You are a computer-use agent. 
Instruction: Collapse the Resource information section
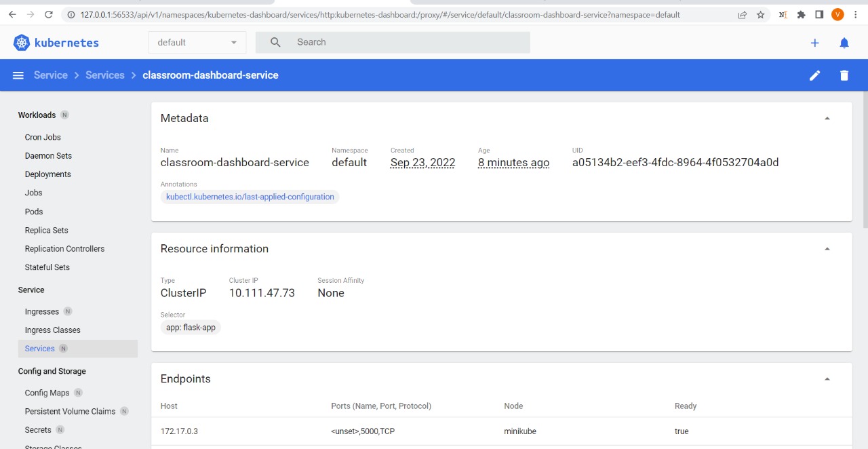827,248
